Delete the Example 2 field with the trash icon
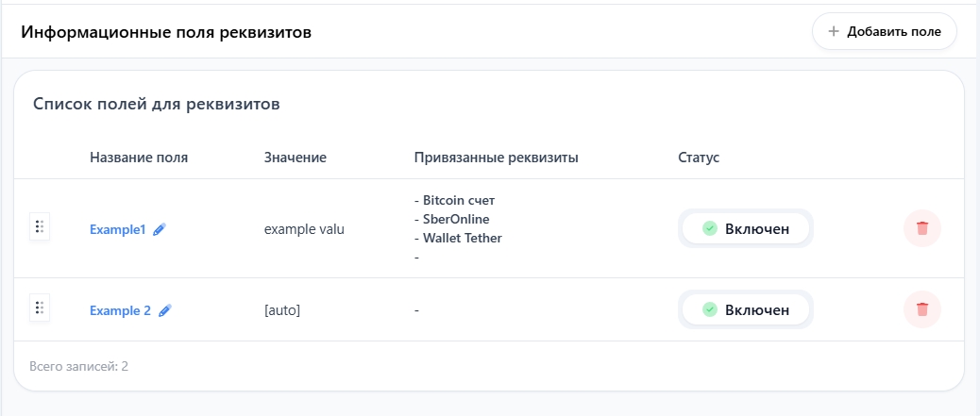This screenshot has height=416, width=980. click(x=922, y=309)
